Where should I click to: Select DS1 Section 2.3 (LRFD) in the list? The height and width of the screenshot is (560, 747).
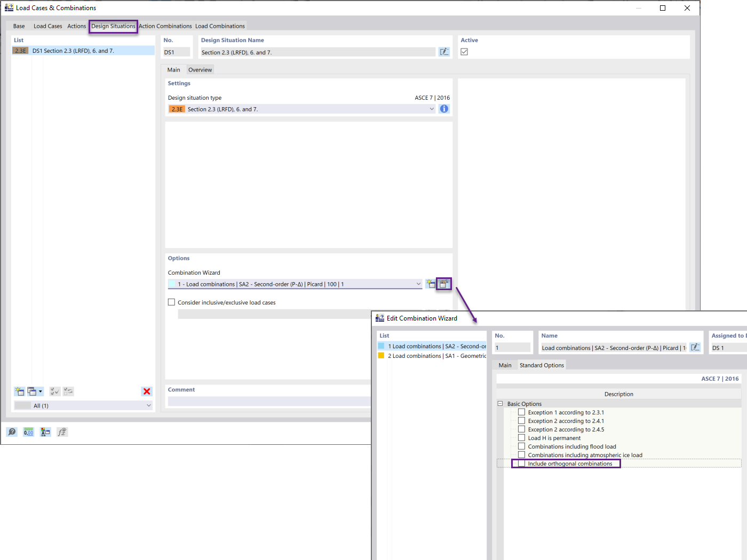(83, 51)
